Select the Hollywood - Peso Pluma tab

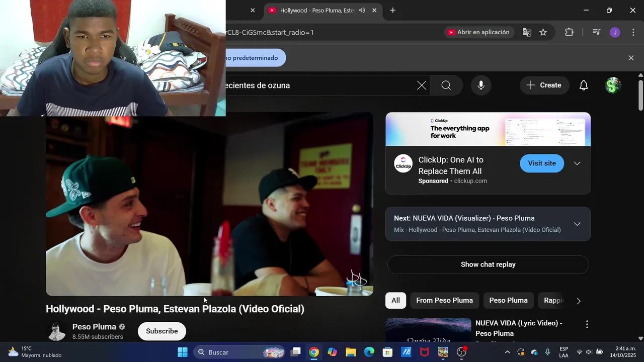(317, 11)
